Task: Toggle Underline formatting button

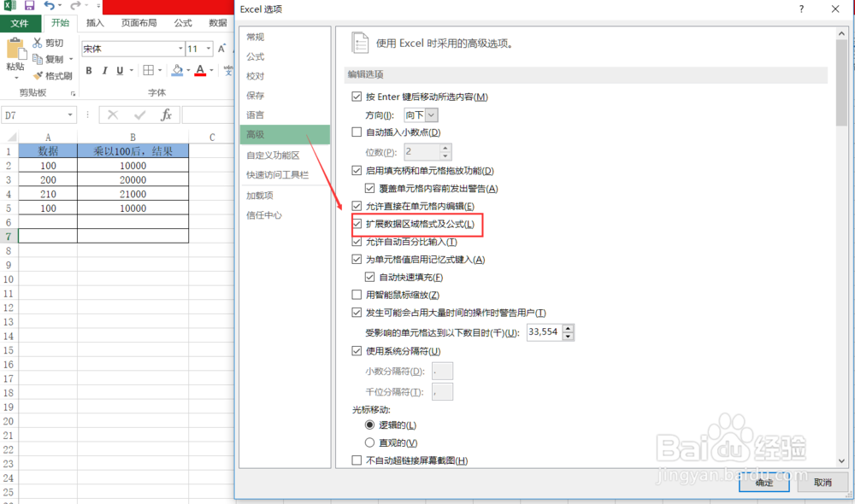Action: [120, 70]
